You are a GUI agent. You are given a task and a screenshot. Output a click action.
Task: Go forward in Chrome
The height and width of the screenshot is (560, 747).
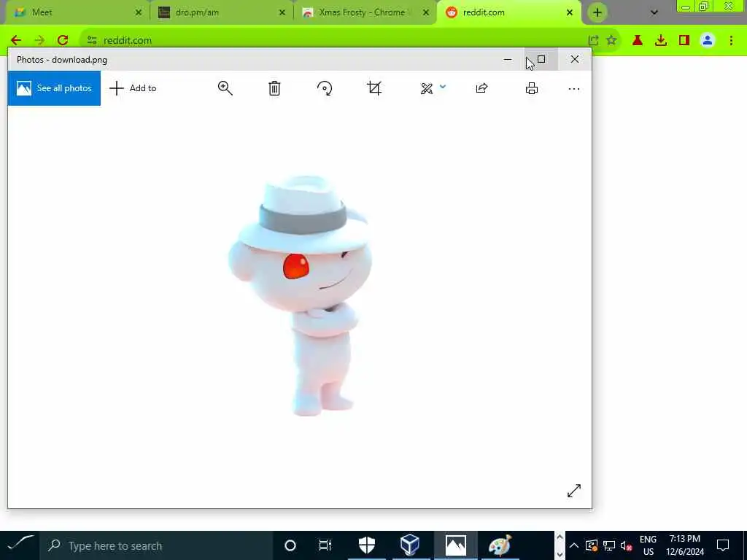click(39, 40)
